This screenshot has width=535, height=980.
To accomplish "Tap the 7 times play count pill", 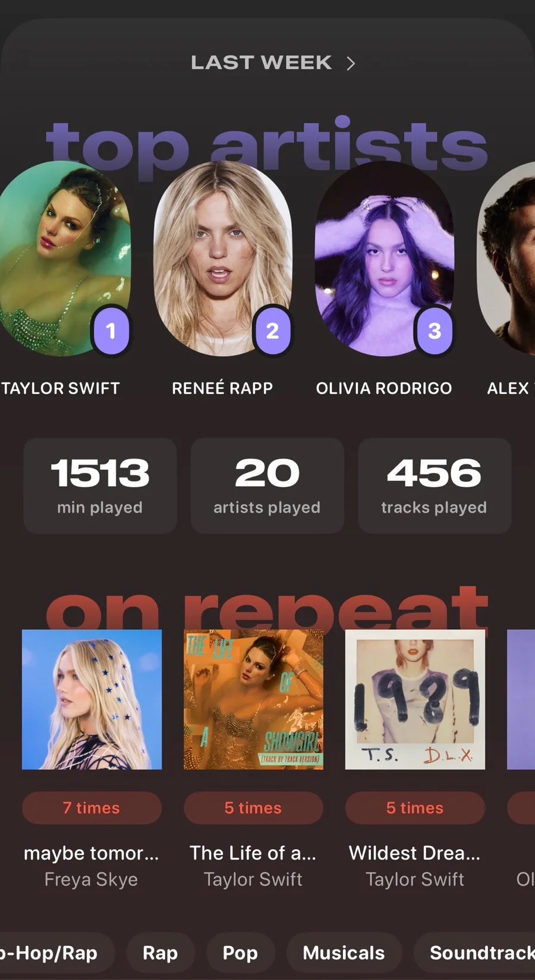I will (92, 808).
